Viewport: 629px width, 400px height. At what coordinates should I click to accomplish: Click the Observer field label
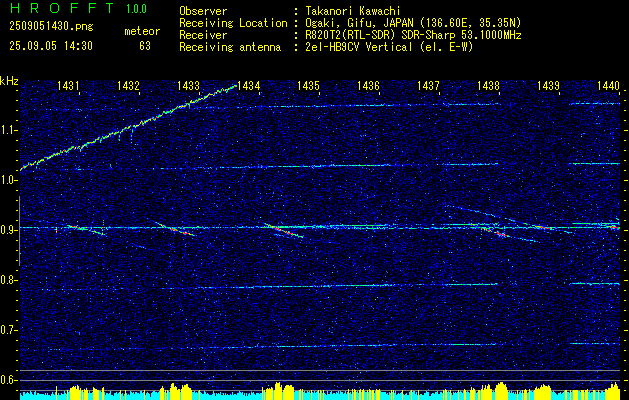pos(203,11)
